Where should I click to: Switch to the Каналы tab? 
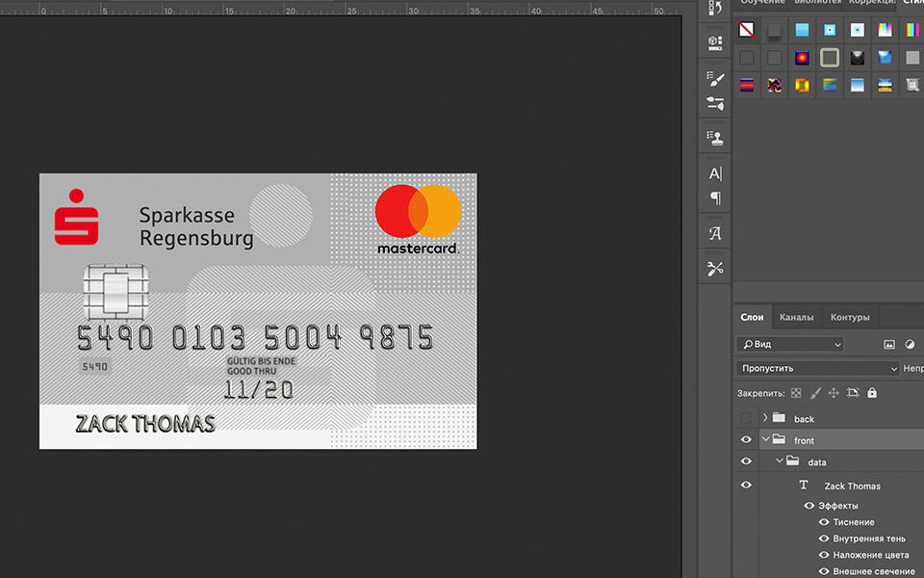tap(796, 317)
